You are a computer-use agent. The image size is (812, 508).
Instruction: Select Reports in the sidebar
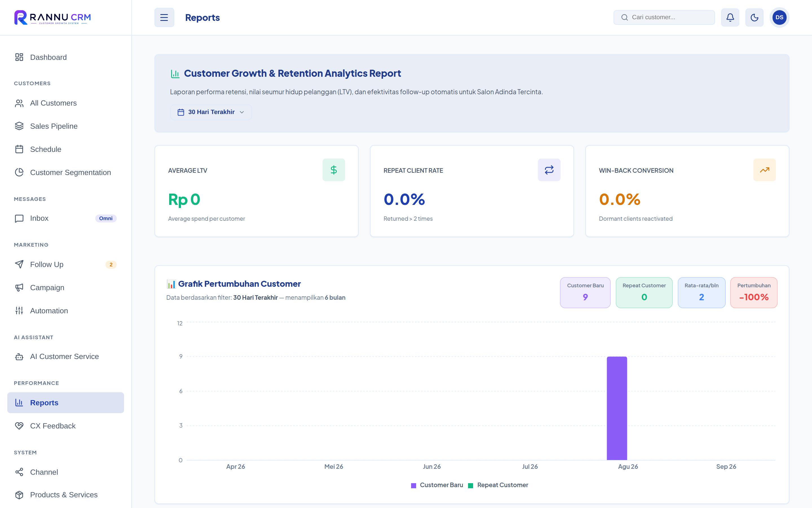[65, 402]
